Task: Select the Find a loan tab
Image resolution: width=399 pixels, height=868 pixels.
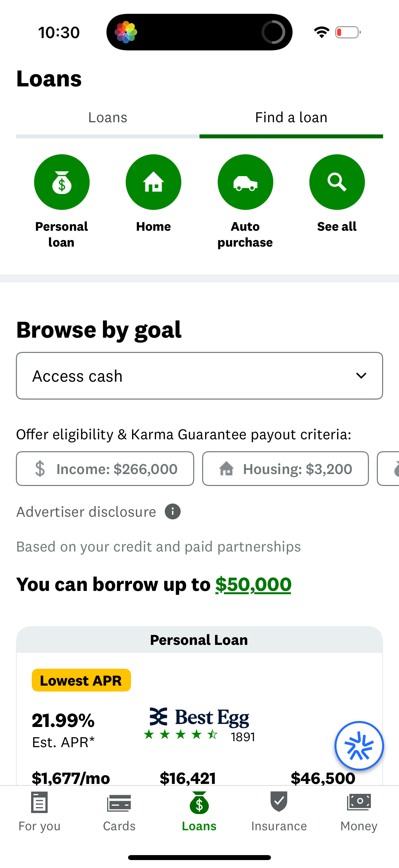Action: pyautogui.click(x=291, y=117)
